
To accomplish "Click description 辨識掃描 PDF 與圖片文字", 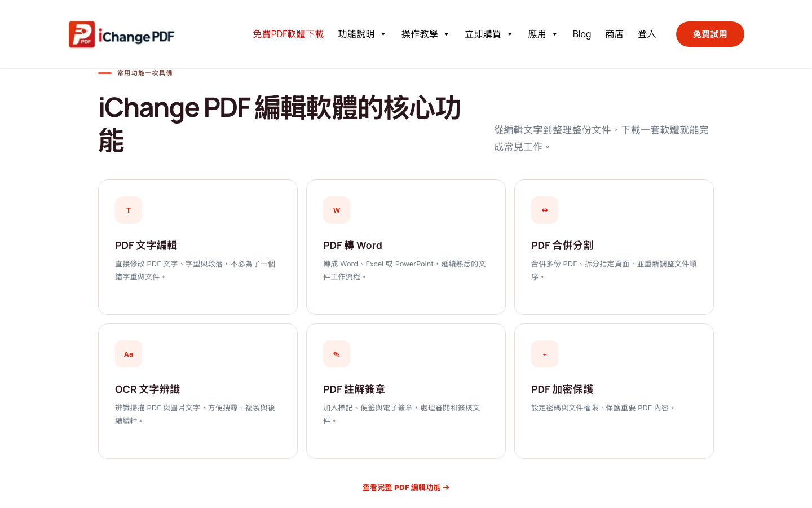I will (x=195, y=414).
